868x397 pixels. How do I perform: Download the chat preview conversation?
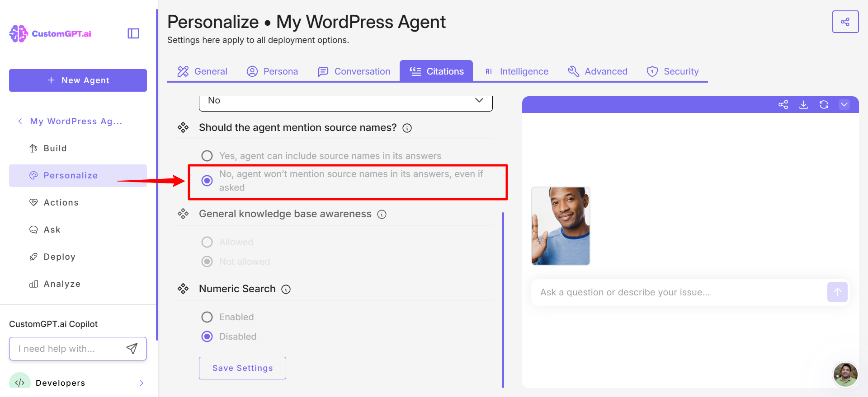[x=803, y=105]
